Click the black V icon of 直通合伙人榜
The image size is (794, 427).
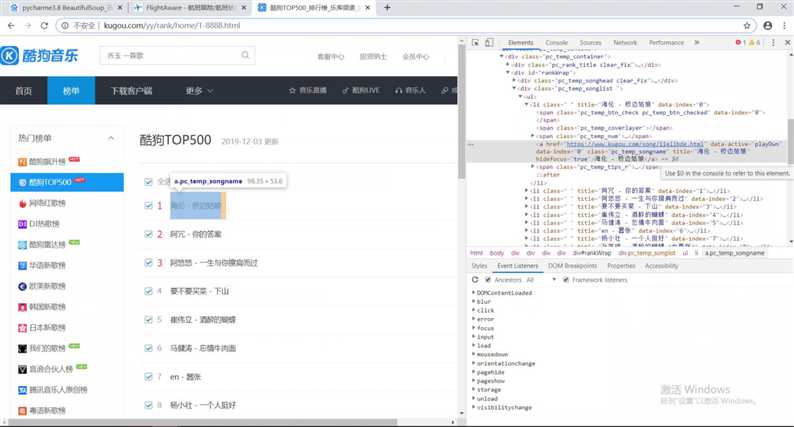(x=22, y=369)
